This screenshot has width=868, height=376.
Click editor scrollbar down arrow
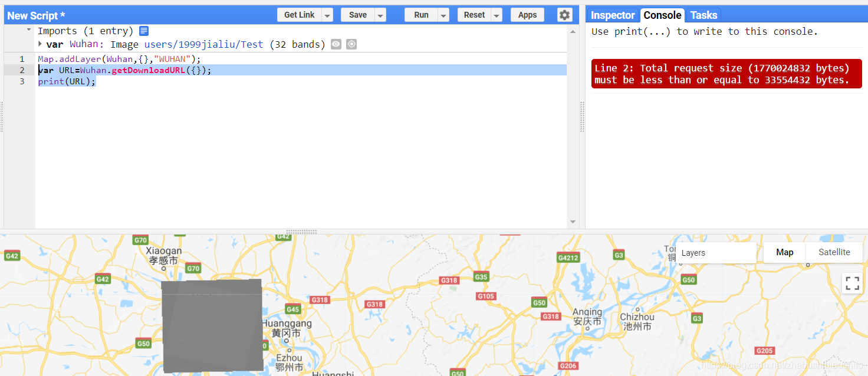[x=573, y=222]
